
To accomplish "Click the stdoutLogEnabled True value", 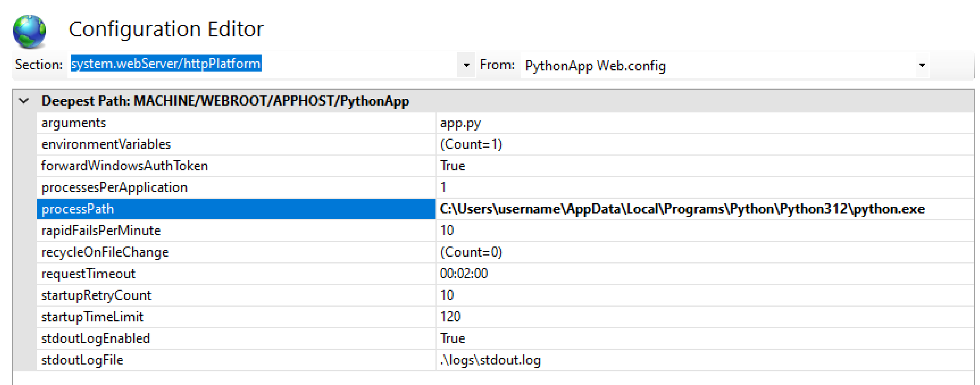I will 453,338.
